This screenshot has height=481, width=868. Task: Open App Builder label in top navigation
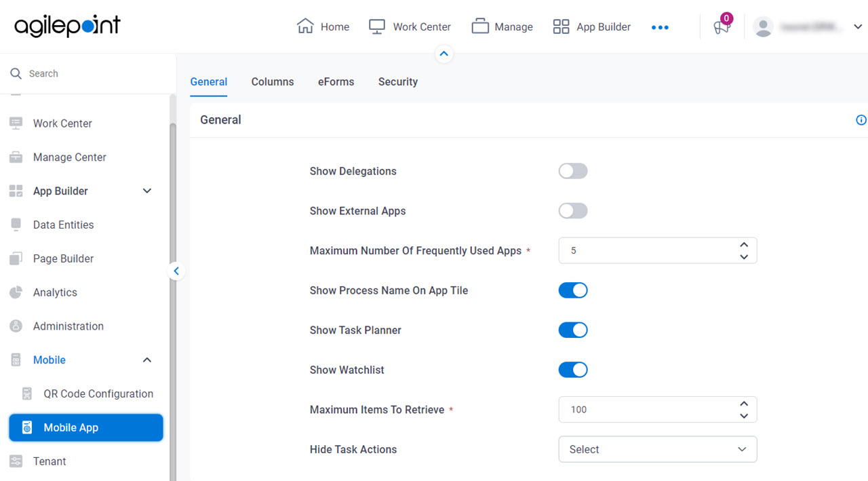[604, 27]
